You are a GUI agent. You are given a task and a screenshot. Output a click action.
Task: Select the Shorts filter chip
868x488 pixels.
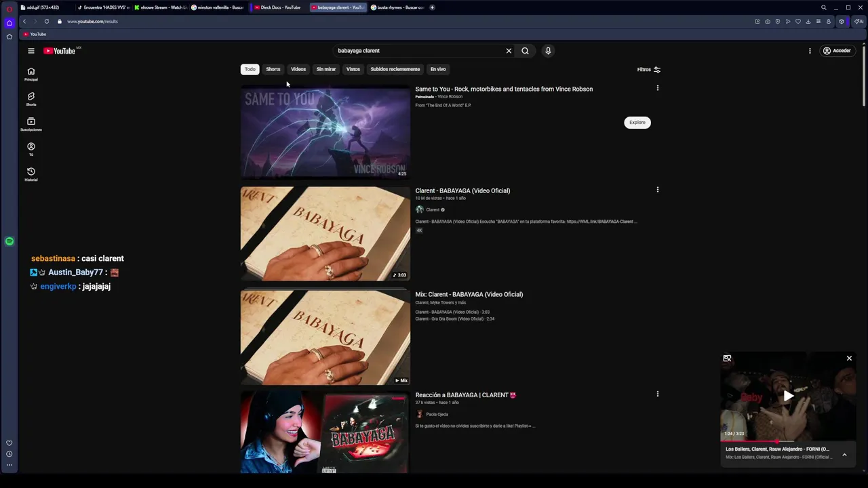pyautogui.click(x=273, y=69)
